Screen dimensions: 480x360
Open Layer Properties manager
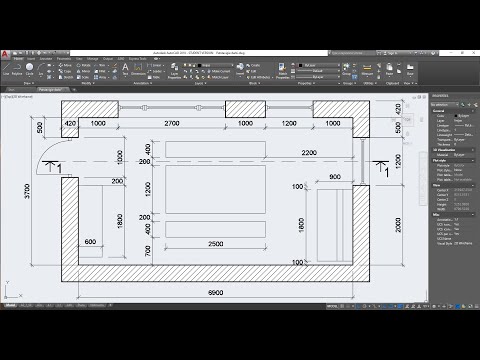click(x=174, y=71)
